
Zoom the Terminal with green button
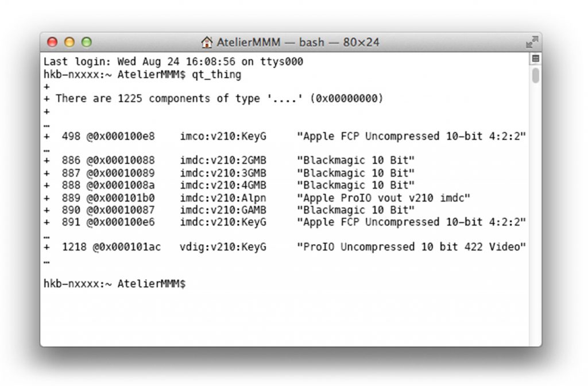pos(87,42)
